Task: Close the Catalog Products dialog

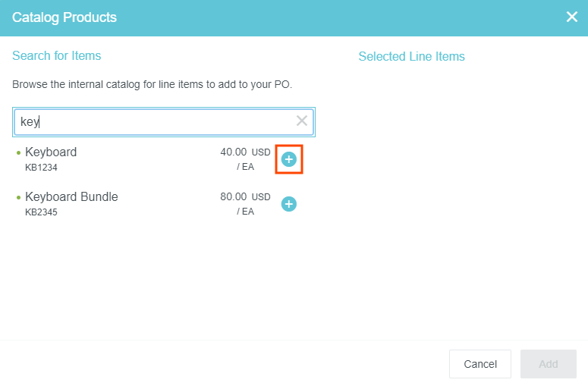Action: pos(572,17)
